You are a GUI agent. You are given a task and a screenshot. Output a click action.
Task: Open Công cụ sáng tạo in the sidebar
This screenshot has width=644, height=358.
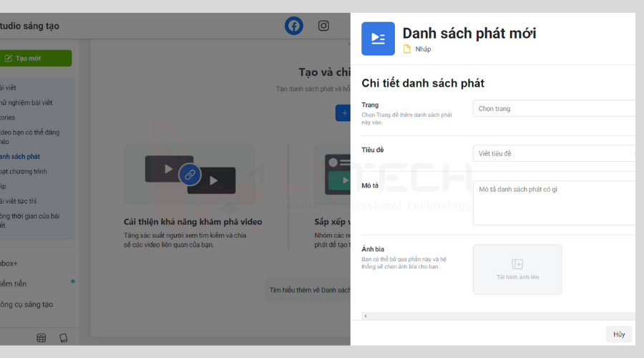pyautogui.click(x=26, y=304)
